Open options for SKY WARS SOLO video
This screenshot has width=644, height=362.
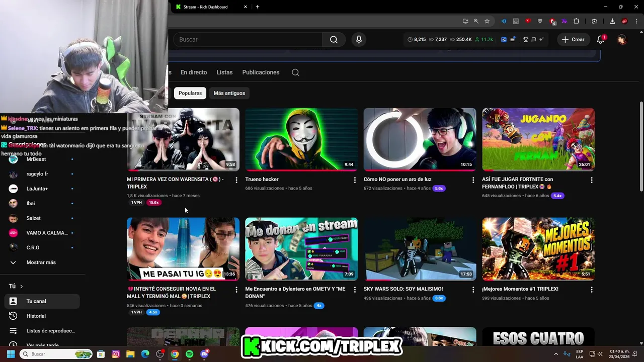[x=473, y=290]
